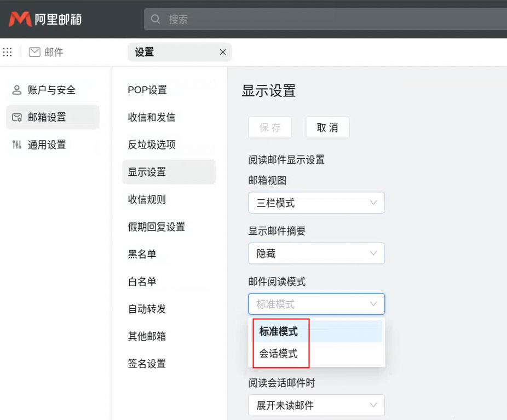The width and height of the screenshot is (507, 420).
Task: Click the search magnifier icon
Action: 155,19
